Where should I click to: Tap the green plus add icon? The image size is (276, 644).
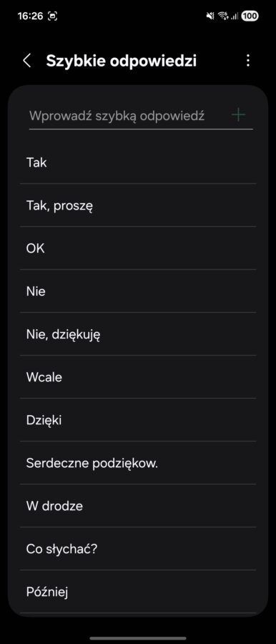[x=238, y=115]
